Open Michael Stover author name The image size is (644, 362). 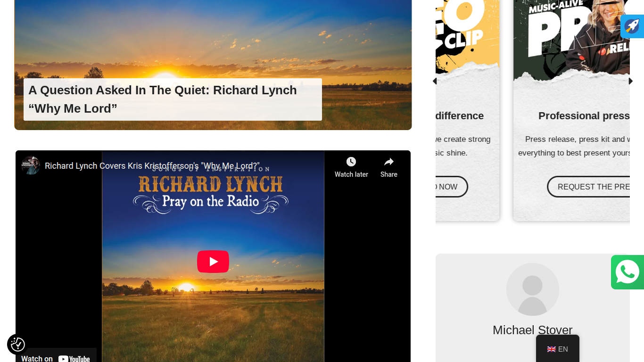click(x=533, y=330)
